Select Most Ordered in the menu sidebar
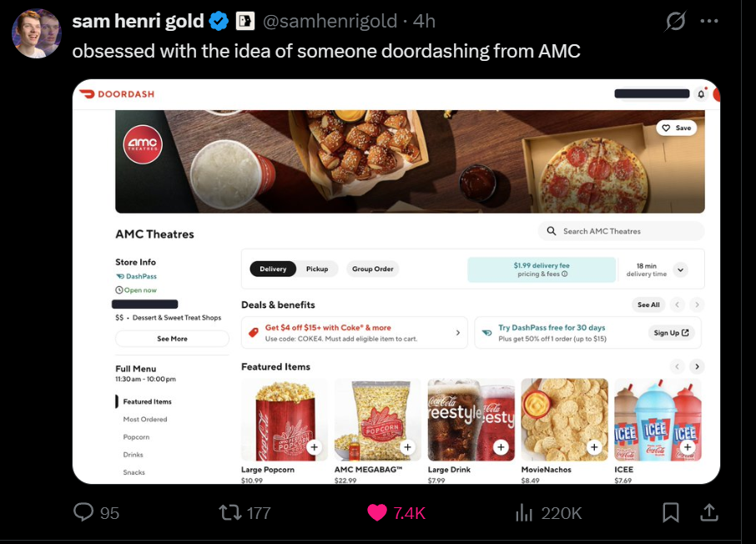Screen dimensions: 756x544 [x=145, y=420]
